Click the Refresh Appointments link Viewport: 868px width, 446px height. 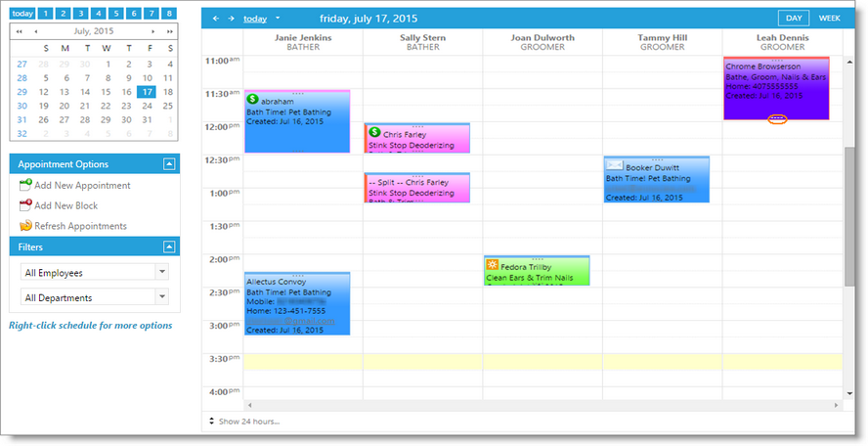(x=80, y=226)
